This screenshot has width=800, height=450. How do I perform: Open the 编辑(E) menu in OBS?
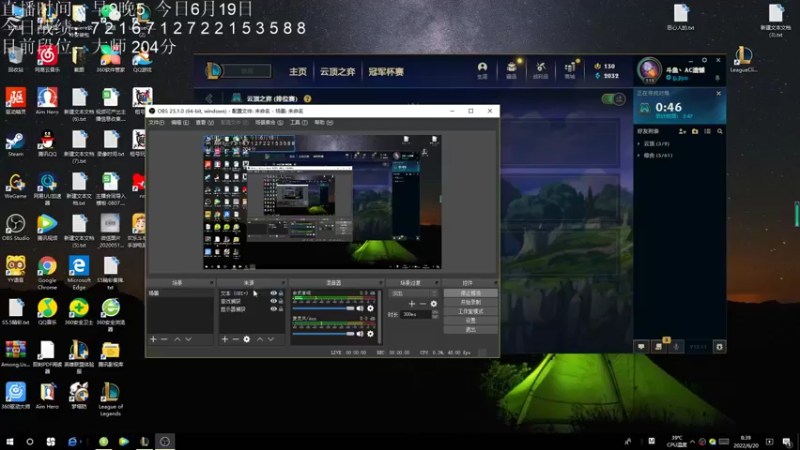[x=180, y=122]
